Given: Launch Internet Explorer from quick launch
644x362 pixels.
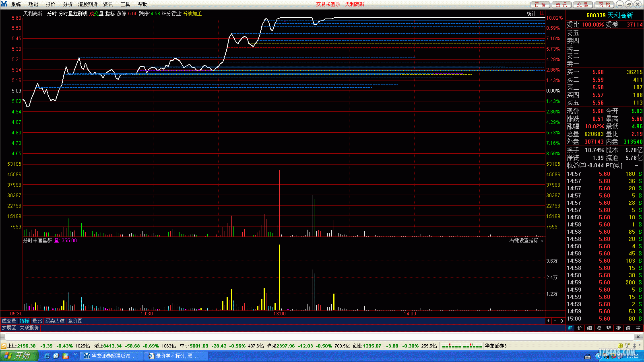Looking at the screenshot, I should click(47, 356).
